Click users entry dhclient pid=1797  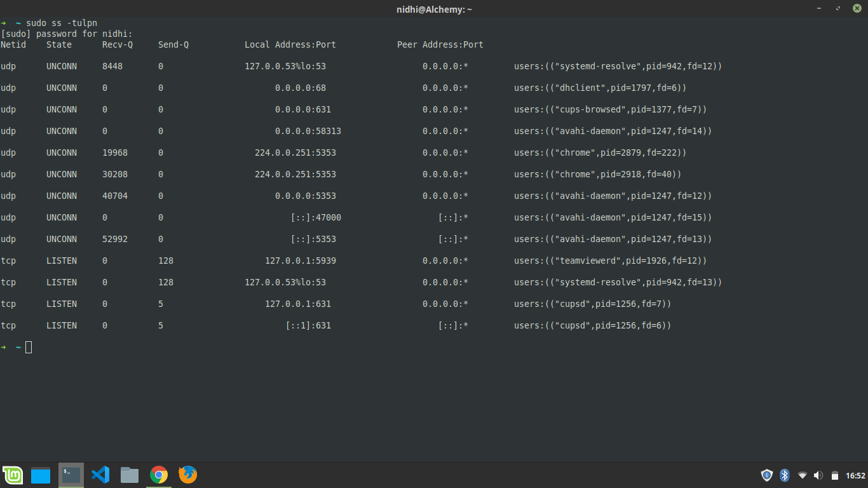coord(600,88)
